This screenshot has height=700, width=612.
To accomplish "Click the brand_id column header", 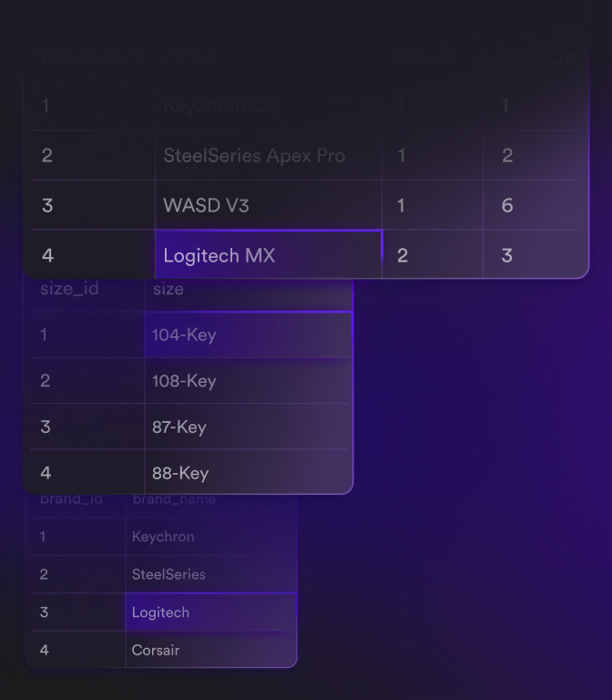I will point(71,499).
